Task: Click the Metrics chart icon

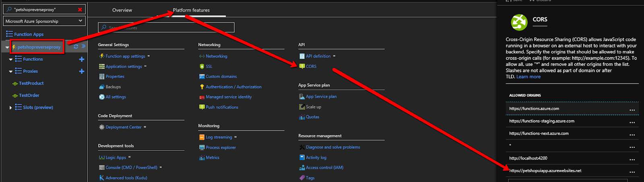Action: point(202,157)
